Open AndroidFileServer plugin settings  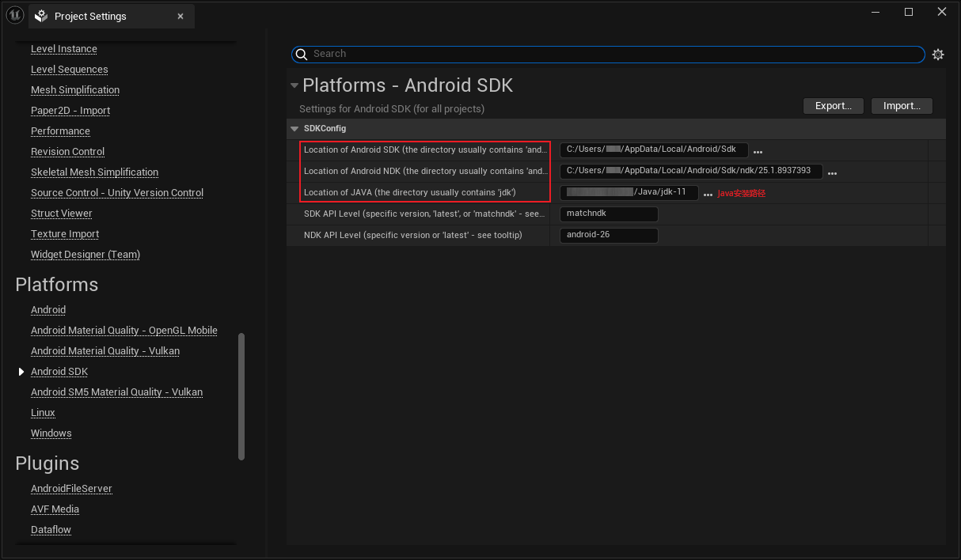(x=71, y=489)
